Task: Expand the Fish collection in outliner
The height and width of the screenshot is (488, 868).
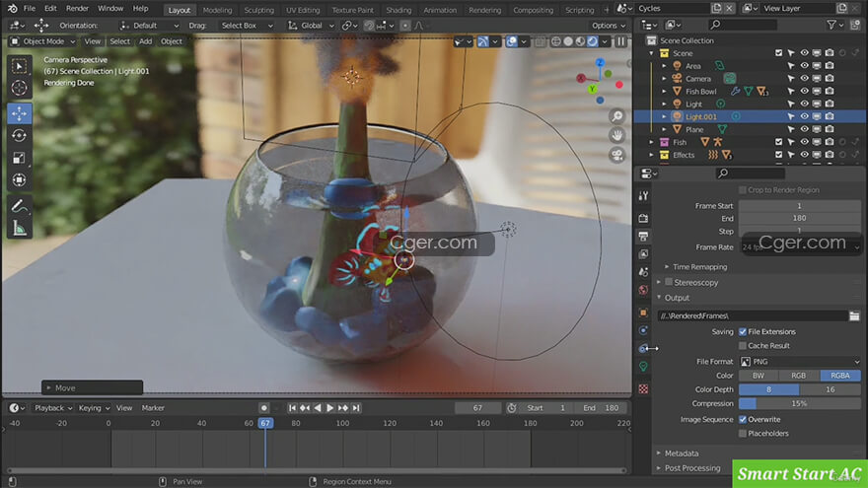Action: (x=652, y=142)
